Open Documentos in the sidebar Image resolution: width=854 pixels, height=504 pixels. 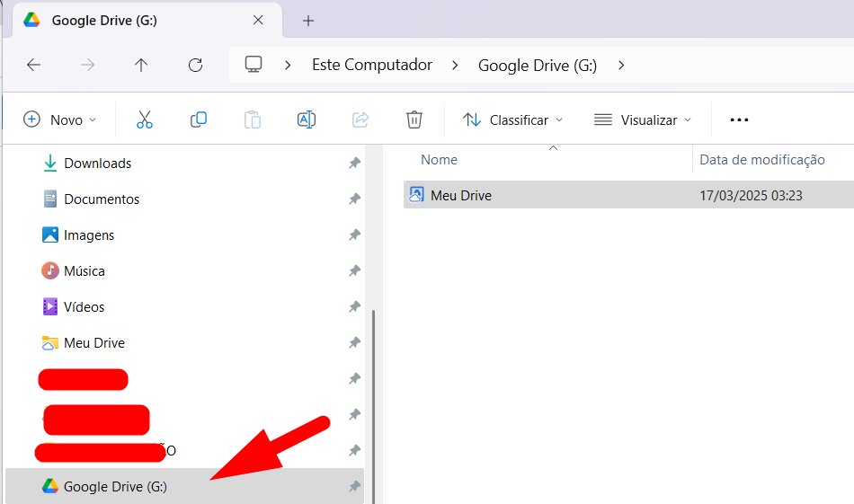click(x=102, y=199)
